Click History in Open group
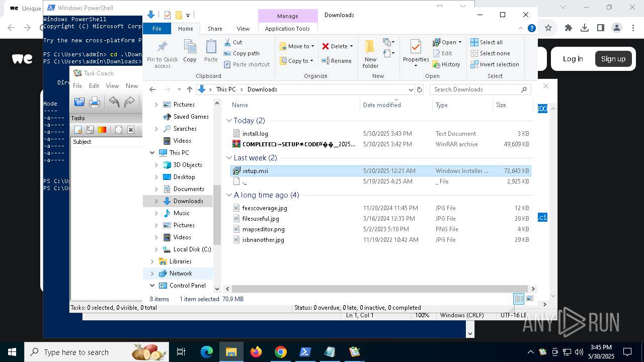 pos(446,64)
